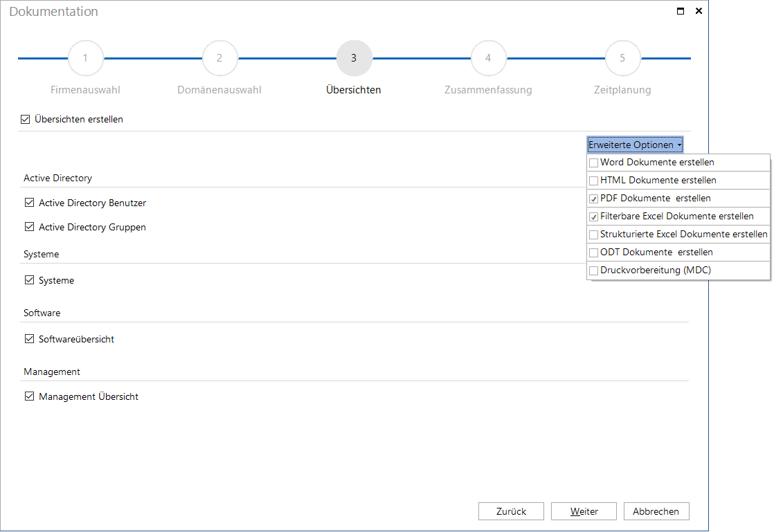Image resolution: width=774 pixels, height=532 pixels.
Task: Uncheck Übersichten erstellen
Action: point(25,119)
